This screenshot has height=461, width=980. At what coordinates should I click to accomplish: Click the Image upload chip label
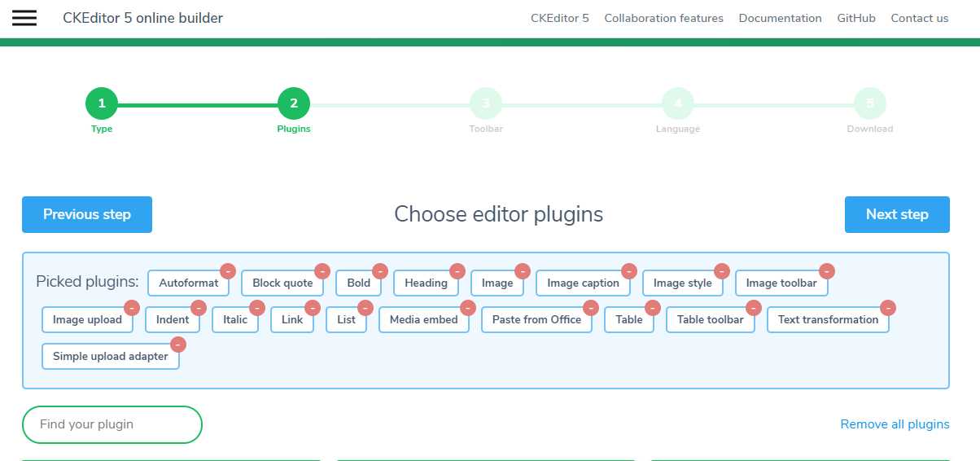click(x=88, y=319)
